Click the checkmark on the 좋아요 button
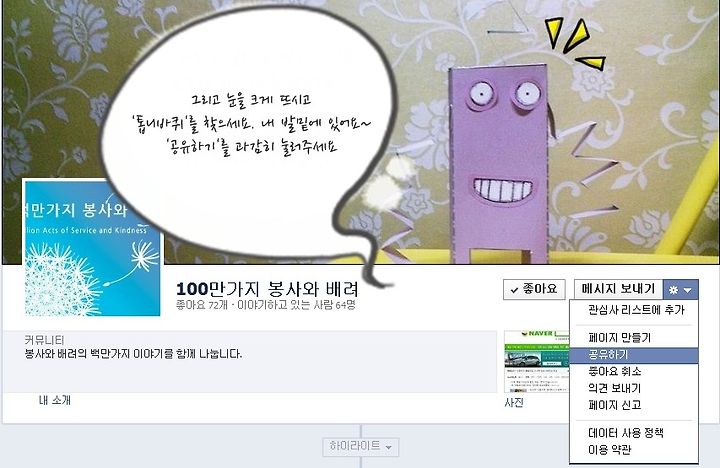The image size is (720, 468). tap(514, 290)
